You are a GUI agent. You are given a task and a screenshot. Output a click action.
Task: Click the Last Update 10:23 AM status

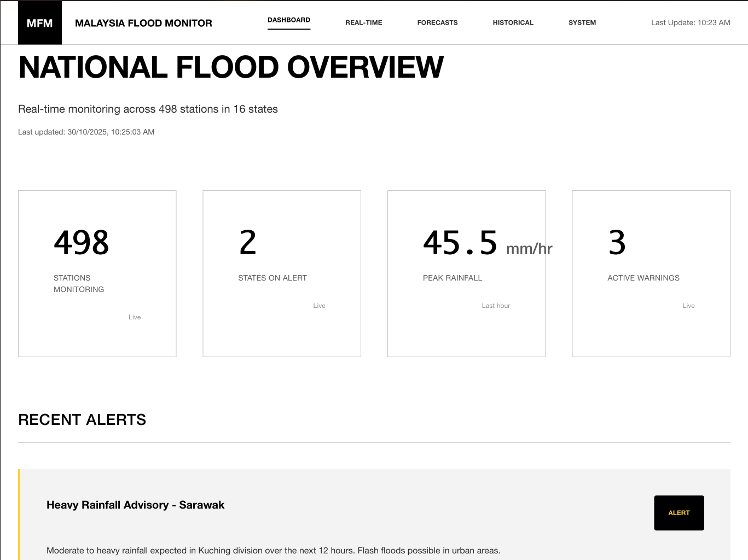[x=690, y=23]
